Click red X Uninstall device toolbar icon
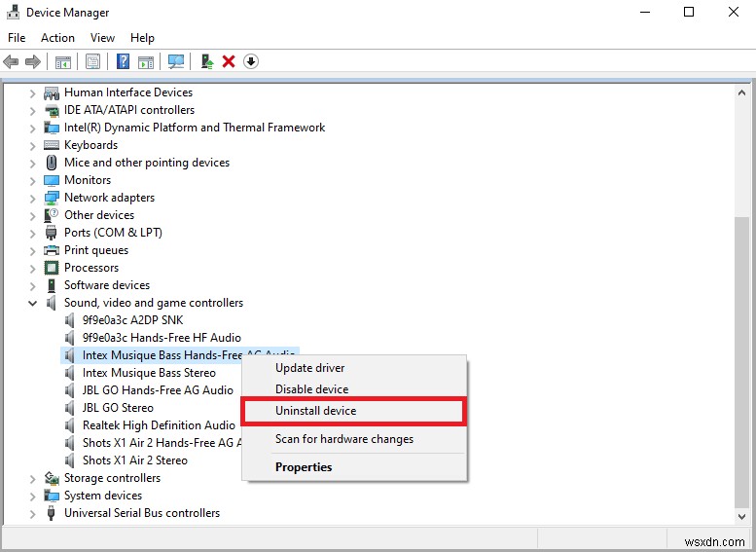Viewport: 756px width, 552px height. click(229, 61)
